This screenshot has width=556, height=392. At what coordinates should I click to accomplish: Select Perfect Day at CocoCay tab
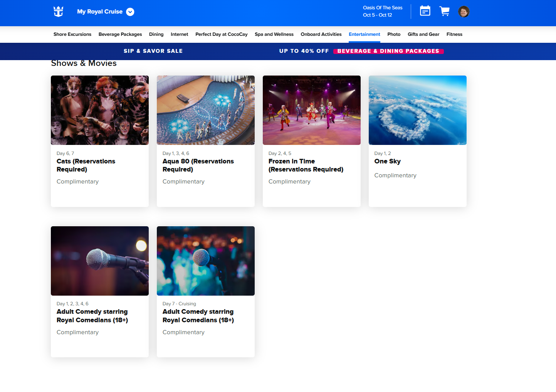[221, 34]
